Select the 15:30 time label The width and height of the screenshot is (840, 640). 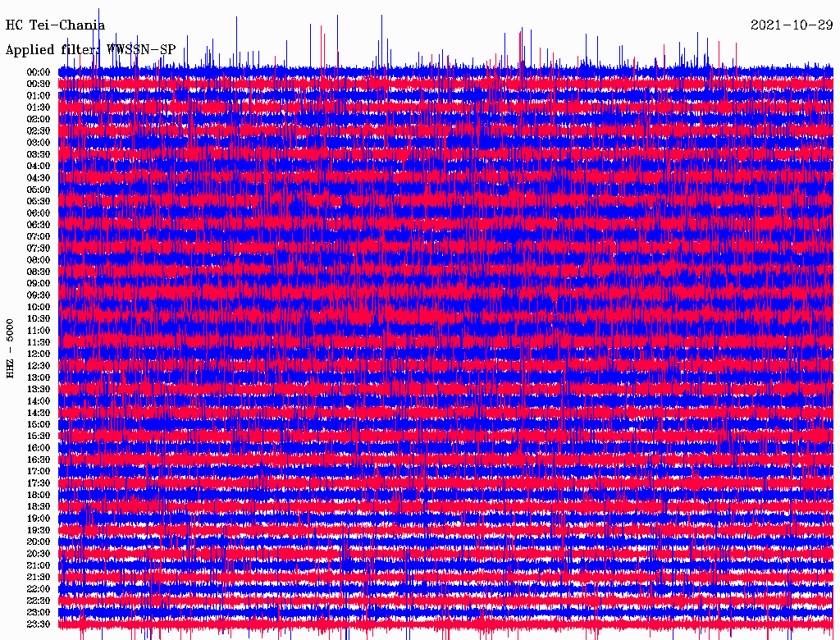(39, 437)
